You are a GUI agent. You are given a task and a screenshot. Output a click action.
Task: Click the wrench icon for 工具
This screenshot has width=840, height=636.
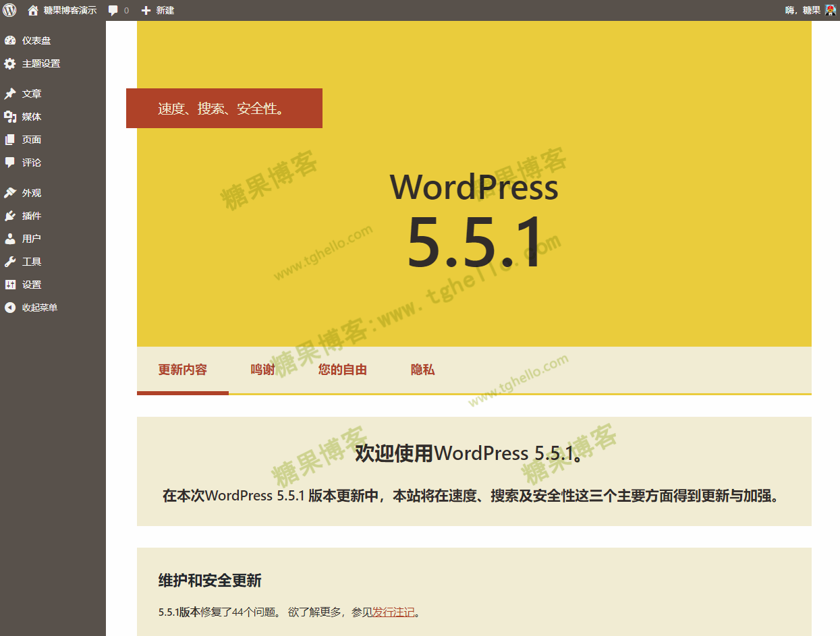10,262
